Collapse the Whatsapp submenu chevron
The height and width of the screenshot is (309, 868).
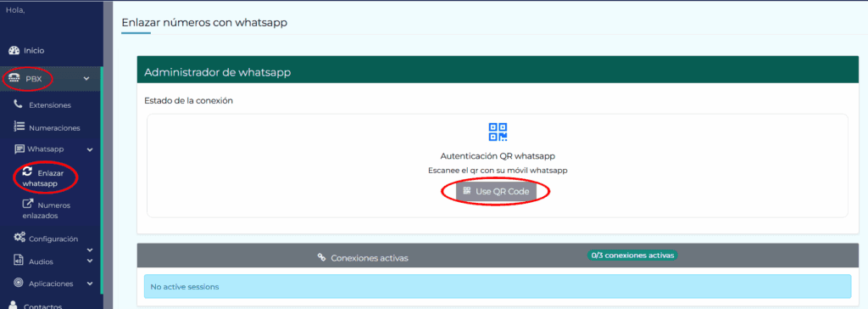point(90,149)
